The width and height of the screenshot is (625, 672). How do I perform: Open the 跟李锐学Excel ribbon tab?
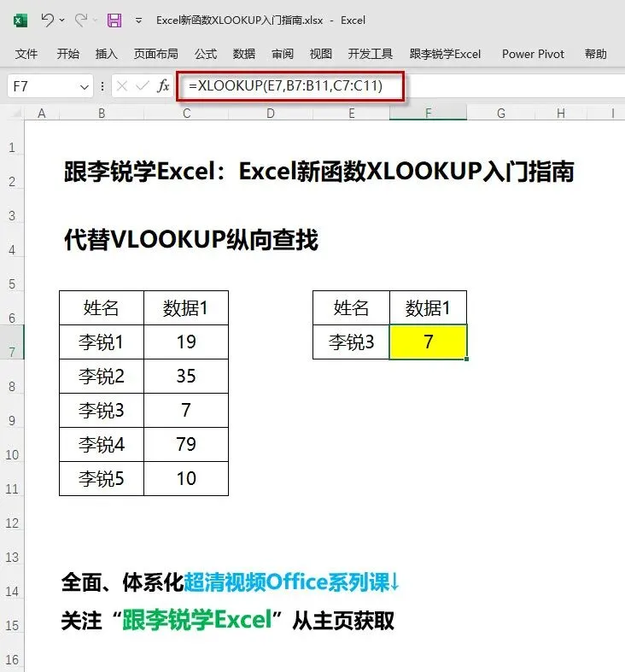445,54
